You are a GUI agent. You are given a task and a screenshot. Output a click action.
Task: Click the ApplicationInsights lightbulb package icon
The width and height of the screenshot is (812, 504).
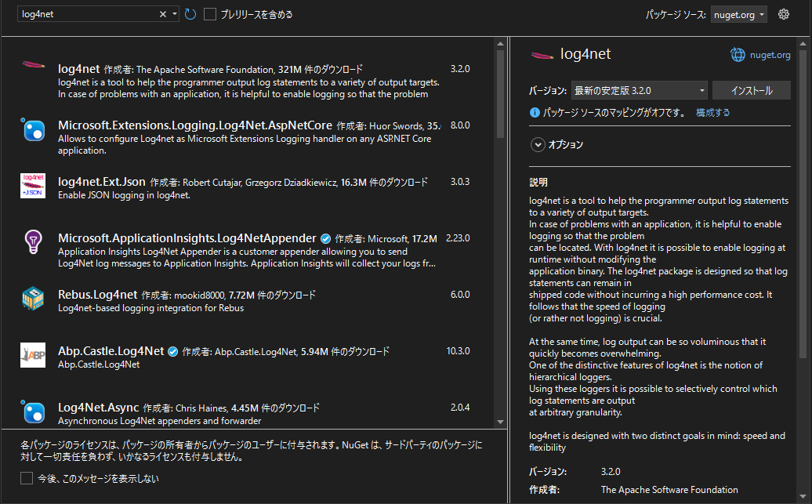(x=33, y=242)
